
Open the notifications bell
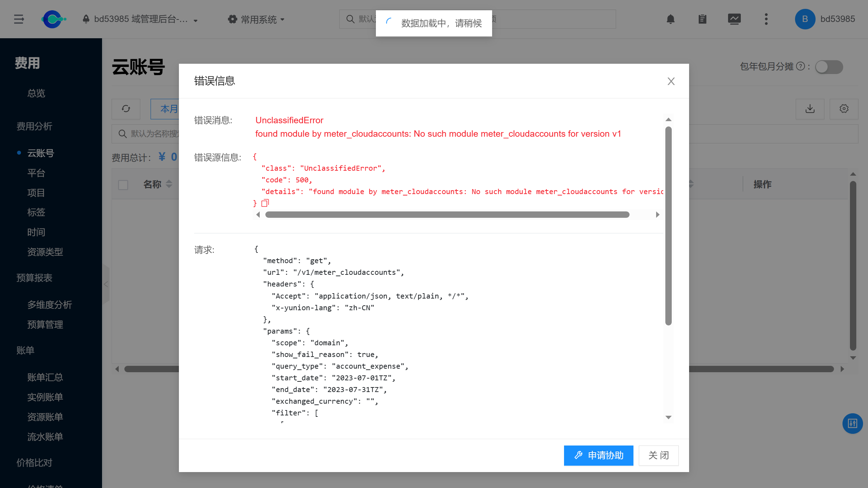point(671,19)
